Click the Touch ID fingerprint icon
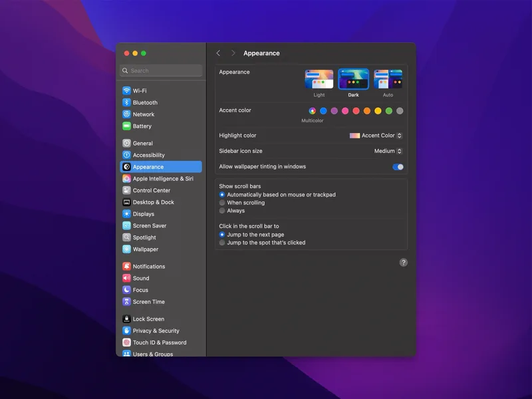The width and height of the screenshot is (532, 399). (126, 342)
